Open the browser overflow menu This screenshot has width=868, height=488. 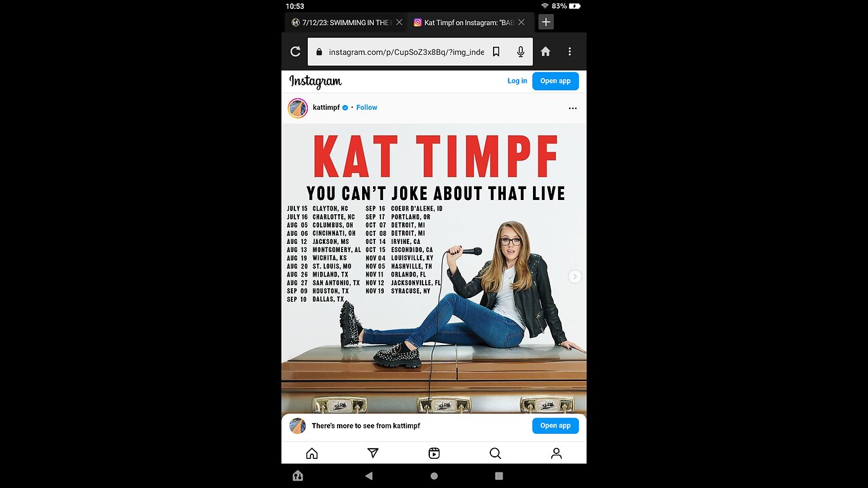tap(570, 52)
